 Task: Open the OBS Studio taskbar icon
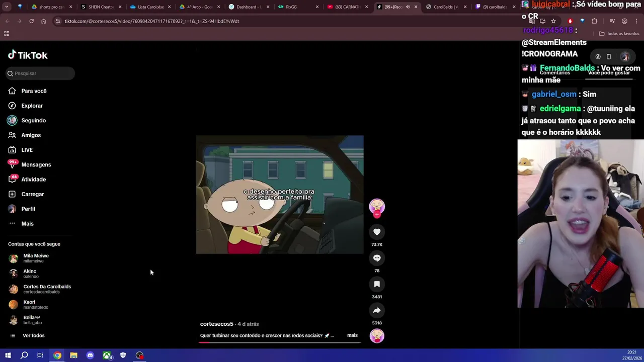[x=139, y=355]
